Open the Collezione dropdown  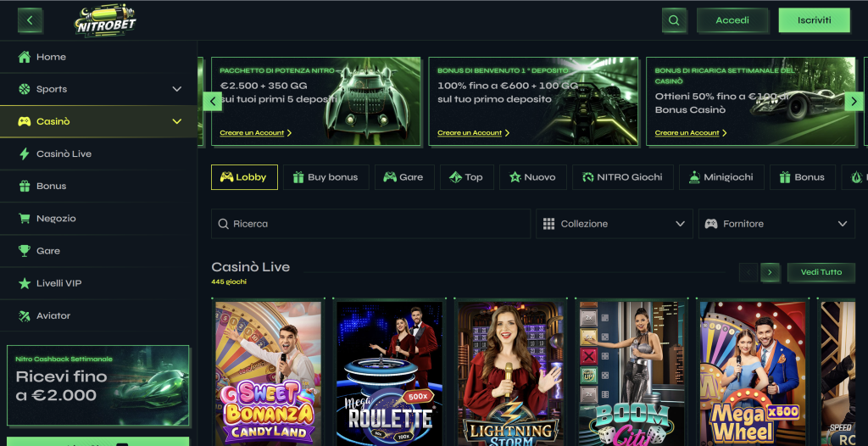(x=615, y=224)
